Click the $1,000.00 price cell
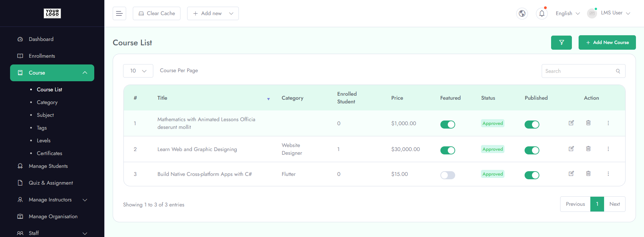Screen dimensions: 644x237 point(404,123)
